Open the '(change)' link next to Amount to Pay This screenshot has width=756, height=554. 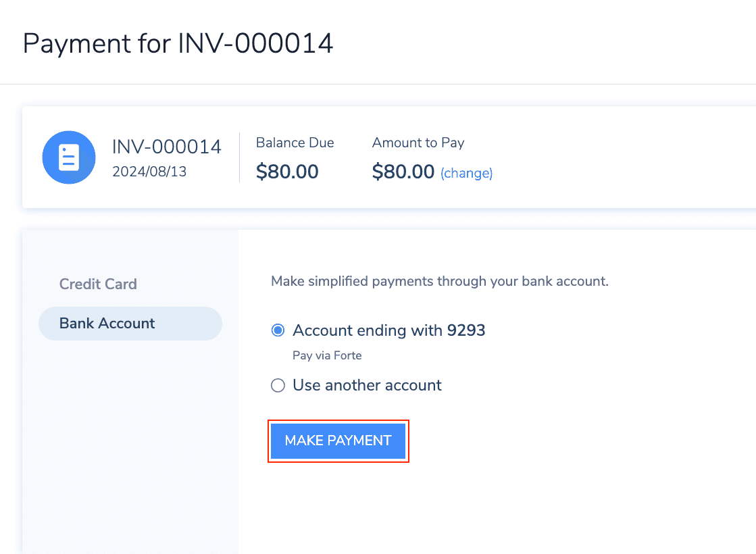(x=466, y=173)
